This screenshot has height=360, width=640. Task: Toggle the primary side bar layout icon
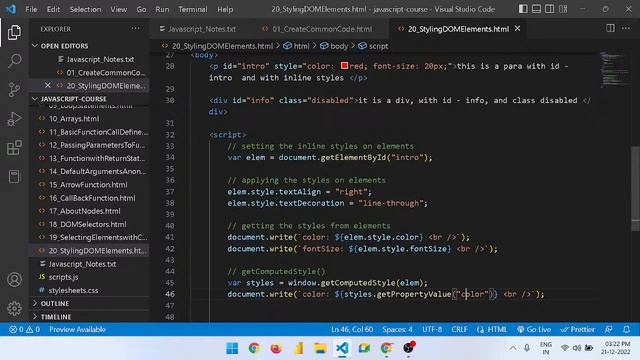tap(523, 9)
